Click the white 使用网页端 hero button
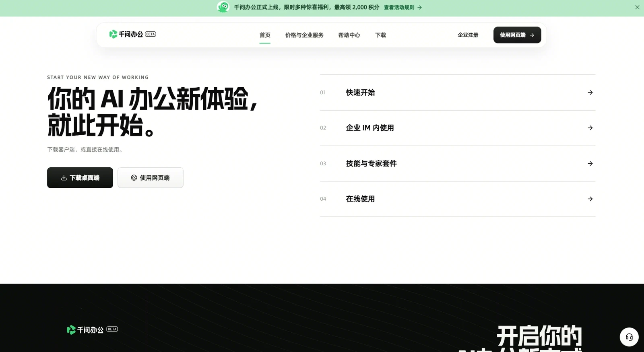Viewport: 644px width, 352px height. 151,178
